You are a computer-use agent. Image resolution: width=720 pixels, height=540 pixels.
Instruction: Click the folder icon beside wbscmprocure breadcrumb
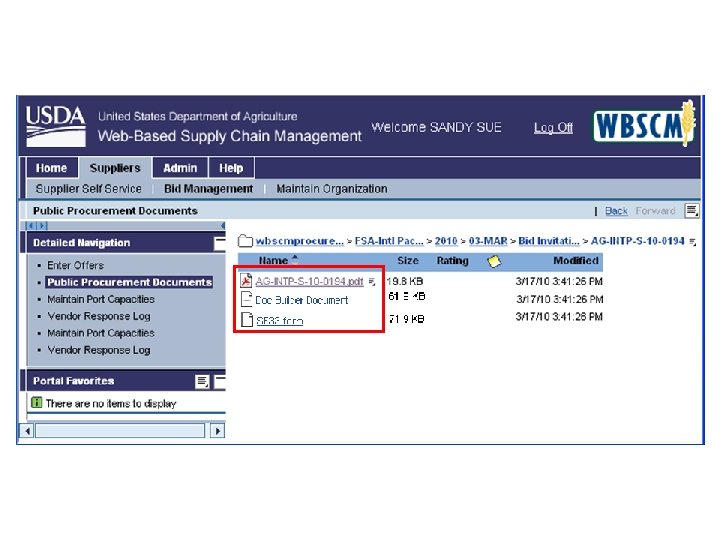pyautogui.click(x=245, y=240)
